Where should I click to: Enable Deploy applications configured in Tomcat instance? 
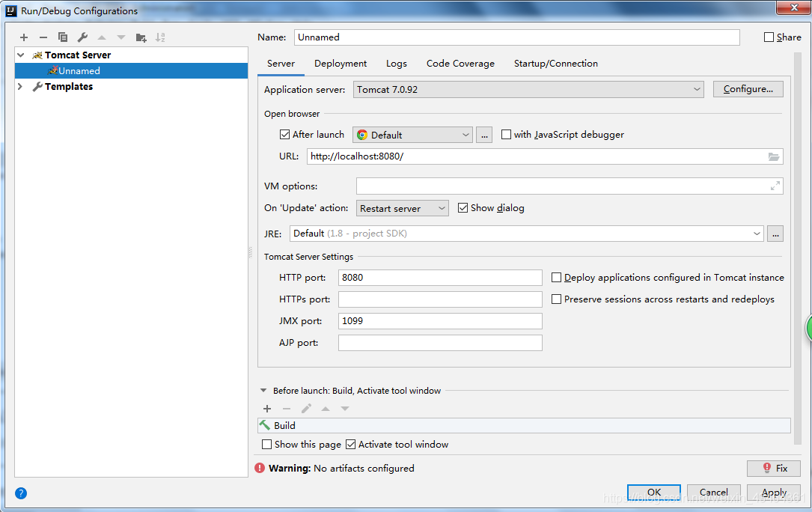coord(556,278)
